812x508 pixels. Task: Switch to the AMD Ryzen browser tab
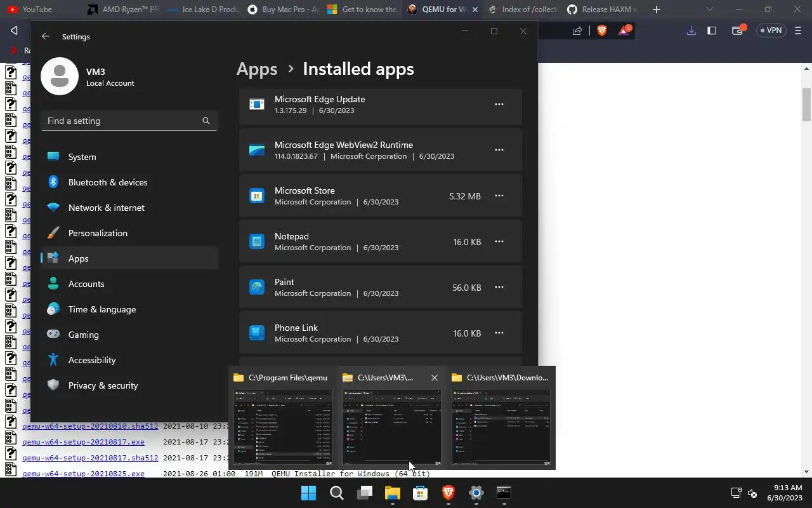(x=122, y=10)
